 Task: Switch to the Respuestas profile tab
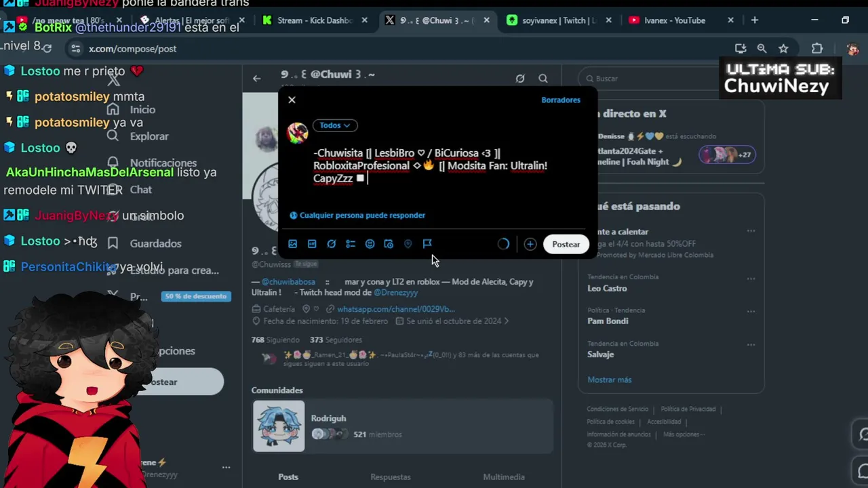click(391, 477)
